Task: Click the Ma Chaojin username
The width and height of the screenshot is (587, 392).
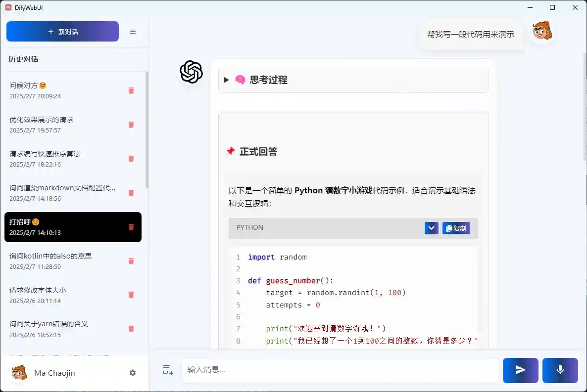Action: coord(54,373)
